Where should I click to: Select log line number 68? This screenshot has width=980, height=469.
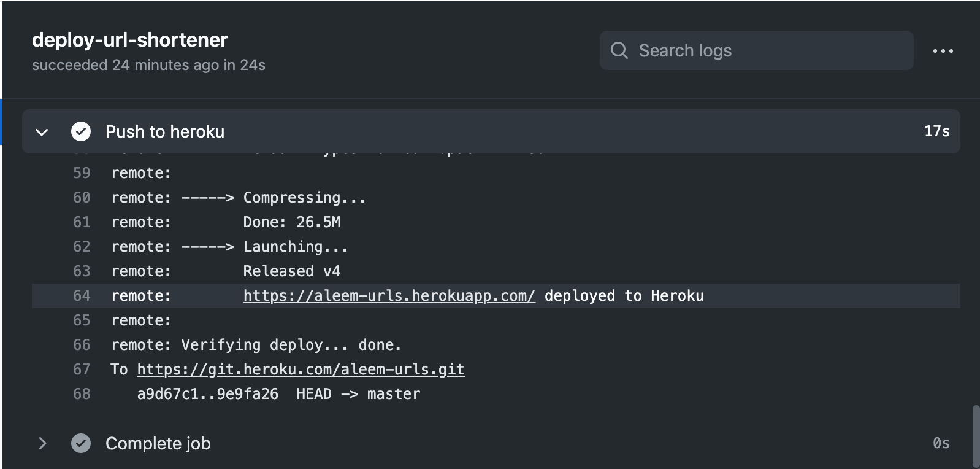tap(82, 394)
